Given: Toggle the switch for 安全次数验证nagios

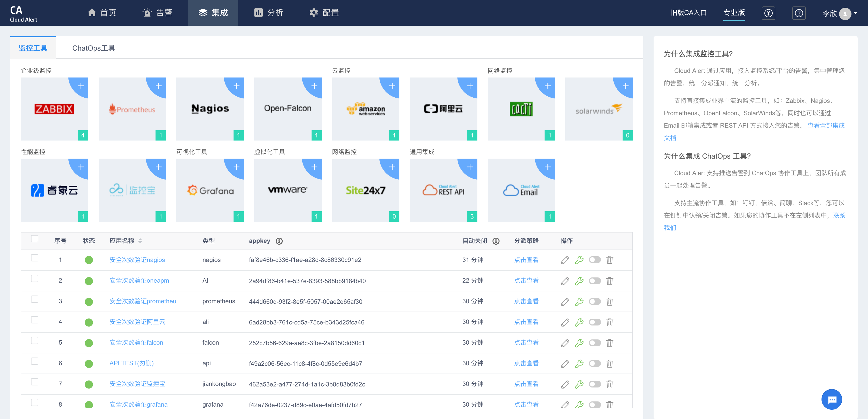Looking at the screenshot, I should [x=595, y=260].
